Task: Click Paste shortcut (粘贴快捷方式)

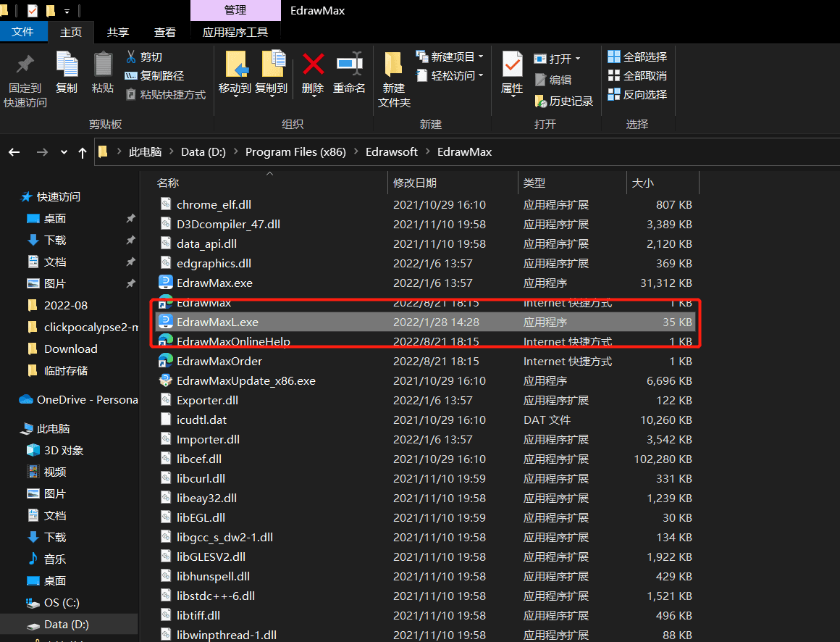Action: [166, 95]
